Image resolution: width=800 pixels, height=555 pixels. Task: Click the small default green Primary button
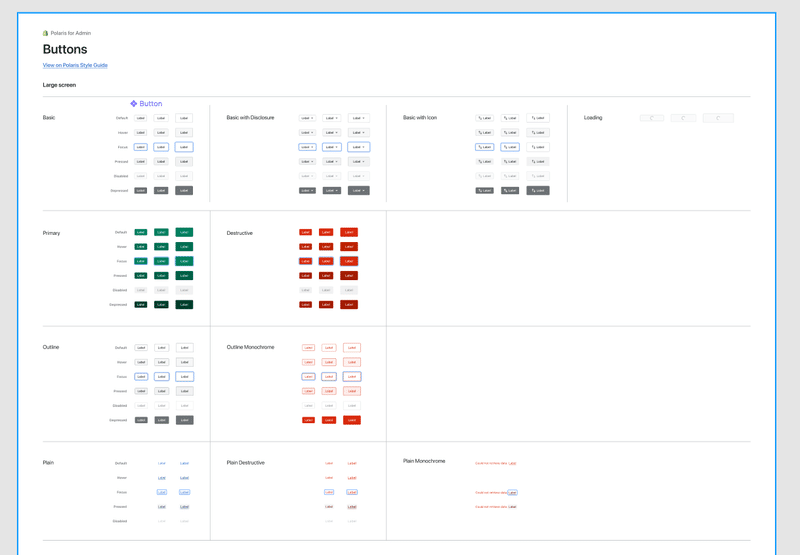[141, 232]
